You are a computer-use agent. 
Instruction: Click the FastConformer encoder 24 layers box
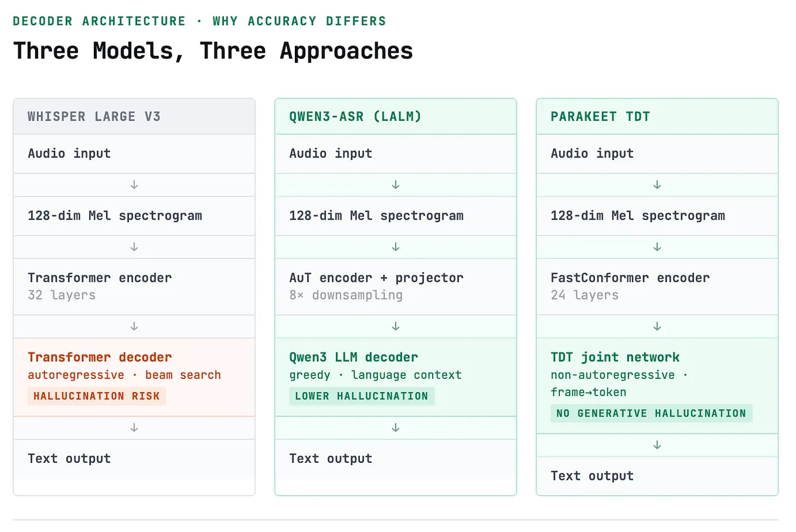click(657, 287)
